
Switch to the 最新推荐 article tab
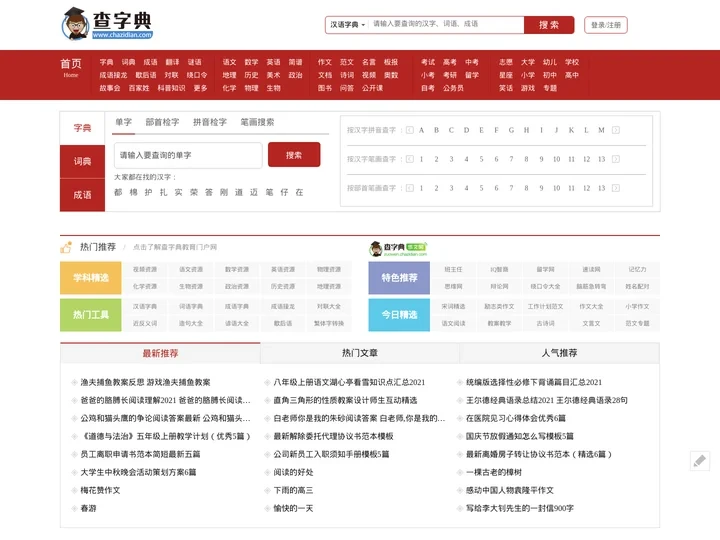pos(160,353)
